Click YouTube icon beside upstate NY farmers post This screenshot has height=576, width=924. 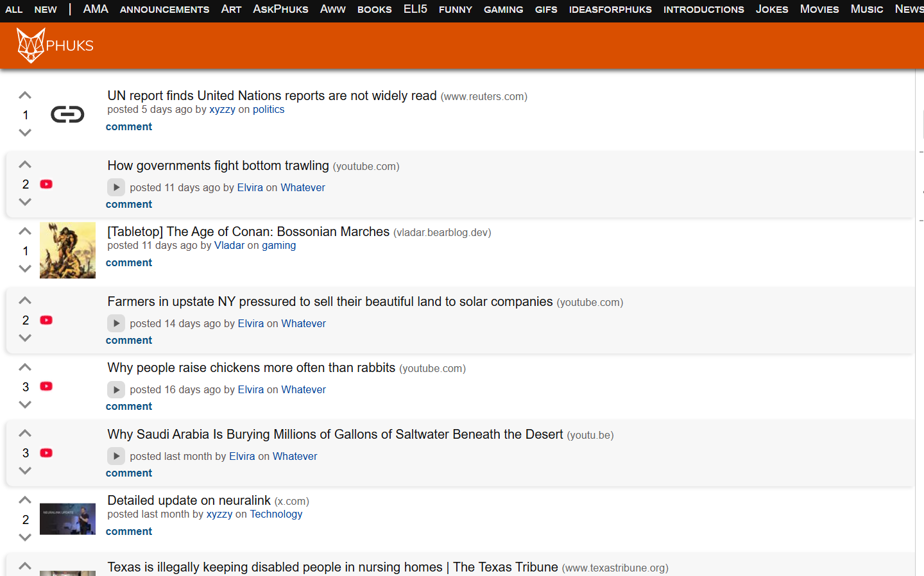click(46, 320)
